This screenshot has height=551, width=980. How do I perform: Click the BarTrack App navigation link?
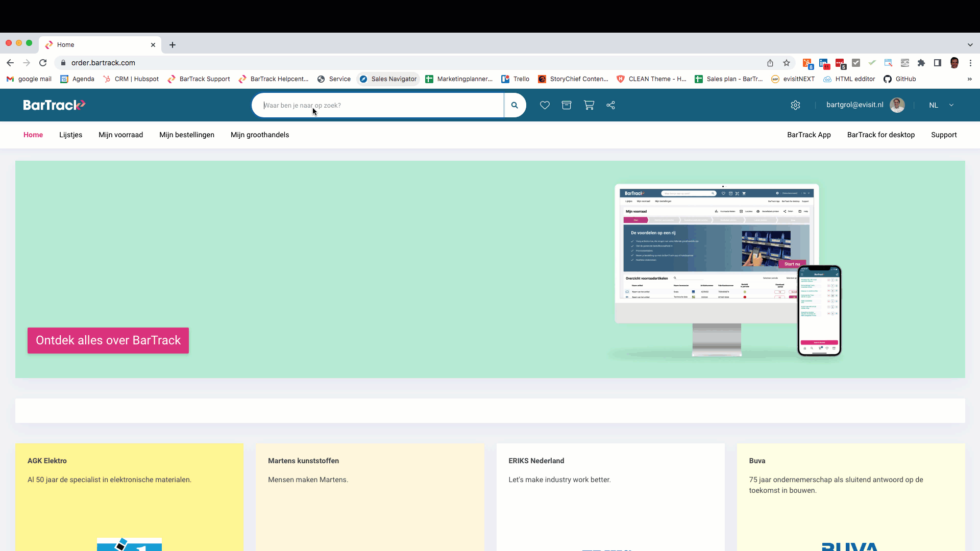[809, 135]
